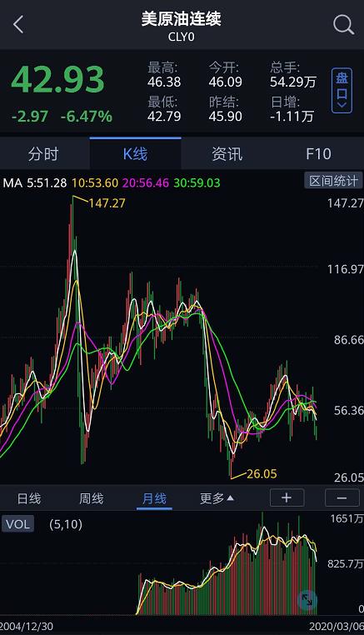This screenshot has width=364, height=635.
Task: Open the 资讯 news tab
Action: click(x=227, y=154)
